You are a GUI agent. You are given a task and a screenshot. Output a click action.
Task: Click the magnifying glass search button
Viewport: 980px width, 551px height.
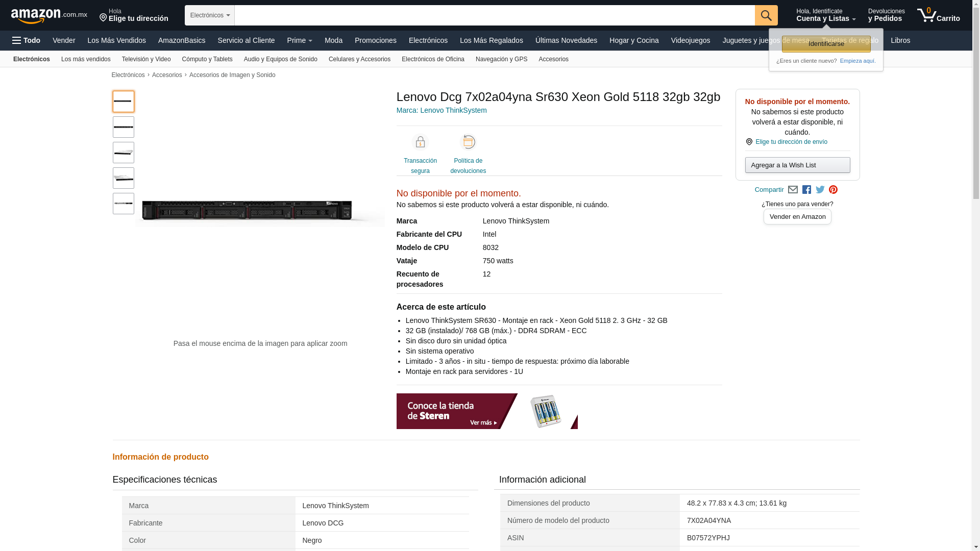(x=766, y=15)
